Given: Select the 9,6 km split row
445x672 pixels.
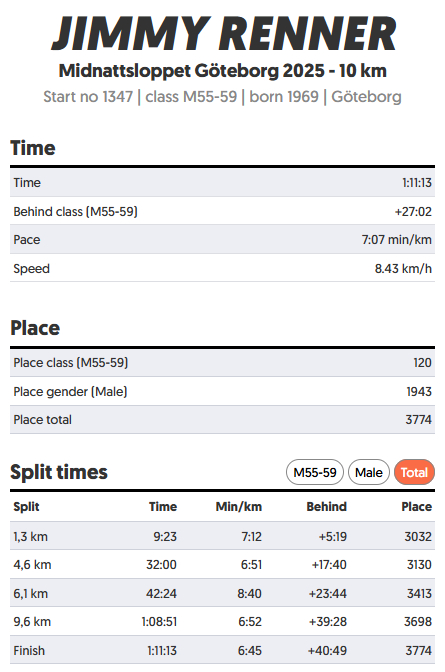Looking at the screenshot, I should [222, 621].
